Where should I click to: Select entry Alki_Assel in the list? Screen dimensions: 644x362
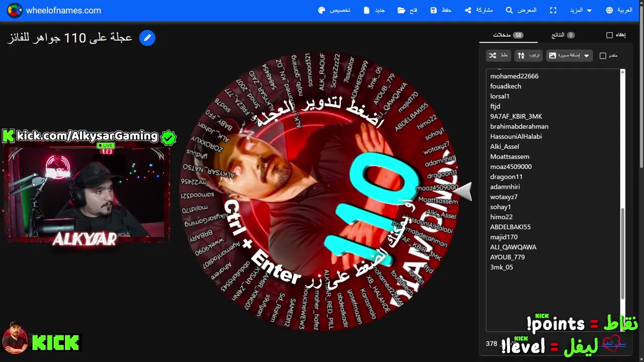coord(505,146)
